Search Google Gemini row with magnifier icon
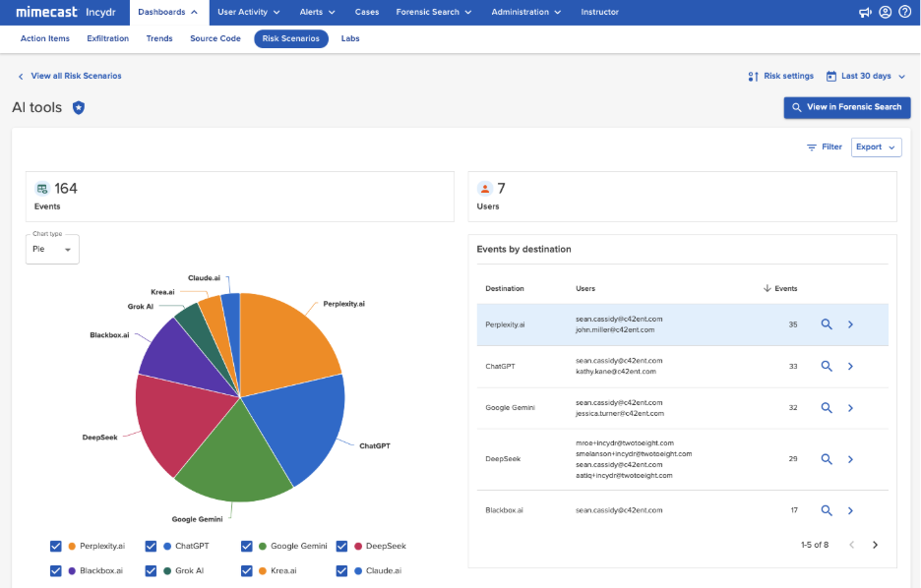Image resolution: width=921 pixels, height=588 pixels. pos(827,407)
